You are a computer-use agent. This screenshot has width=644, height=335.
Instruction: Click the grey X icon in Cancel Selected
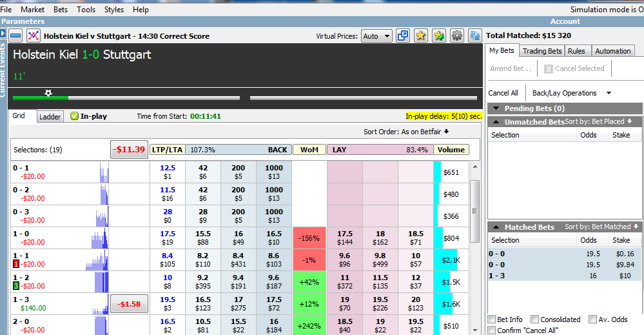549,69
